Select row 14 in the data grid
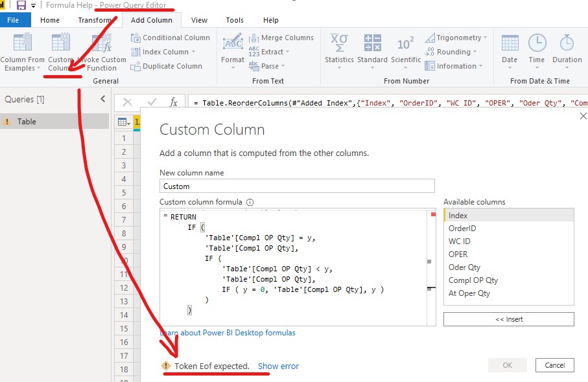The width and height of the screenshot is (588, 382). [x=124, y=315]
